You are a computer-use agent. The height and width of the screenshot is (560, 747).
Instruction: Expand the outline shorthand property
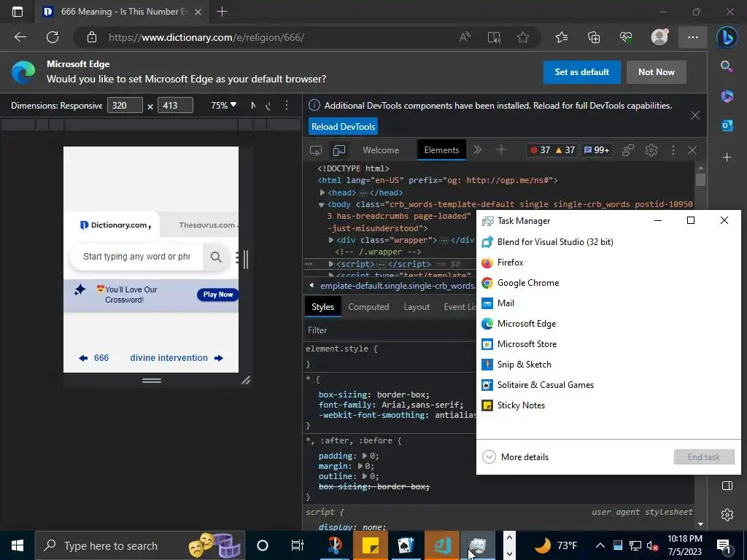(365, 476)
